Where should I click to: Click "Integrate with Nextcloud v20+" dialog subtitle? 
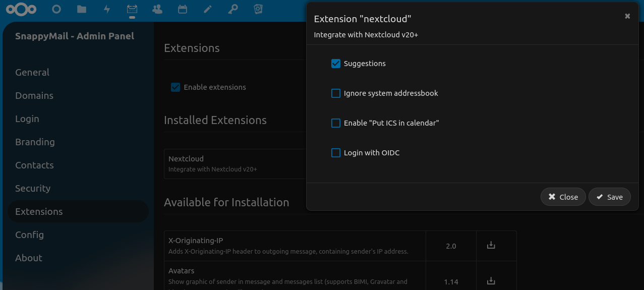[366, 35]
